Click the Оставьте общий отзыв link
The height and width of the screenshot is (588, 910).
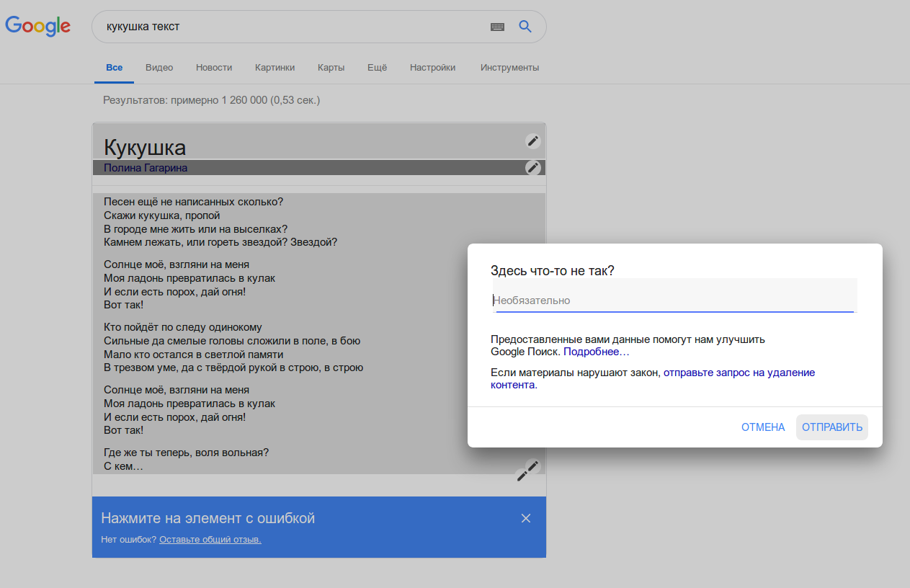click(210, 539)
